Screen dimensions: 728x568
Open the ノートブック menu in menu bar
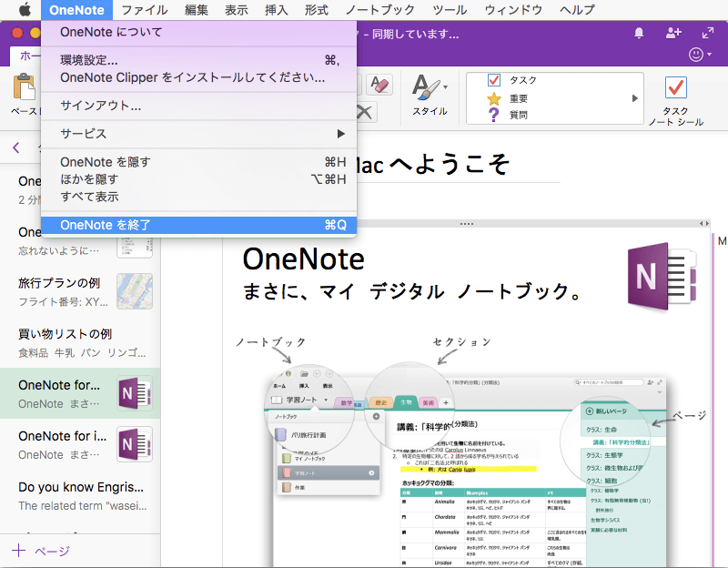(379, 10)
